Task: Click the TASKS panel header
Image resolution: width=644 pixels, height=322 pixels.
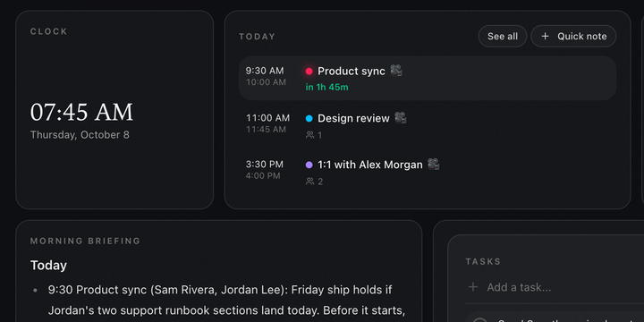Action: click(x=483, y=261)
